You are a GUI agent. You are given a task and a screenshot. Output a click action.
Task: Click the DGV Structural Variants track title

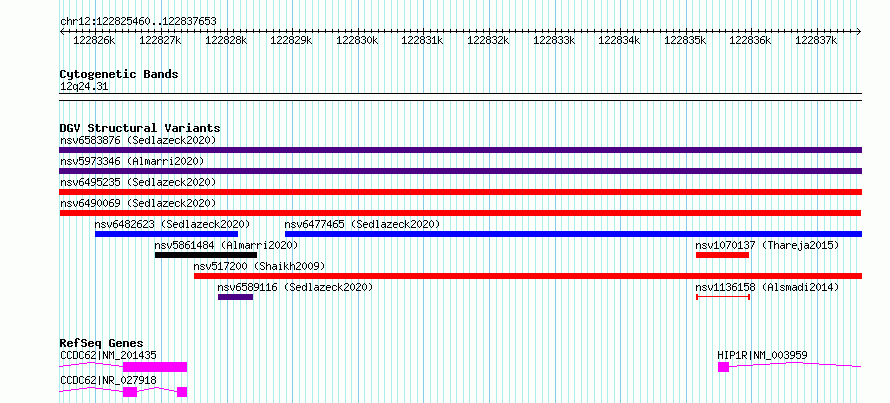coord(140,128)
